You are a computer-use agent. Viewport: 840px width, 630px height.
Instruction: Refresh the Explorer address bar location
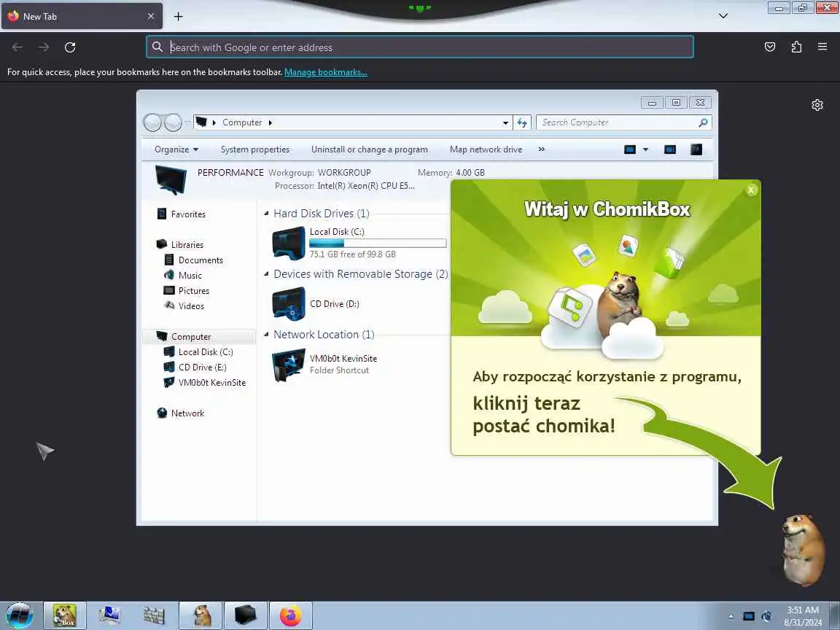(522, 122)
